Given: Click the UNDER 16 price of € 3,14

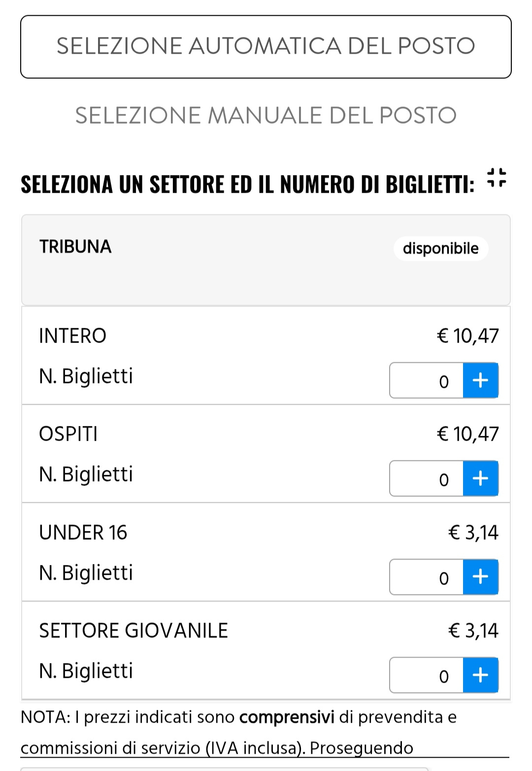Looking at the screenshot, I should [473, 533].
